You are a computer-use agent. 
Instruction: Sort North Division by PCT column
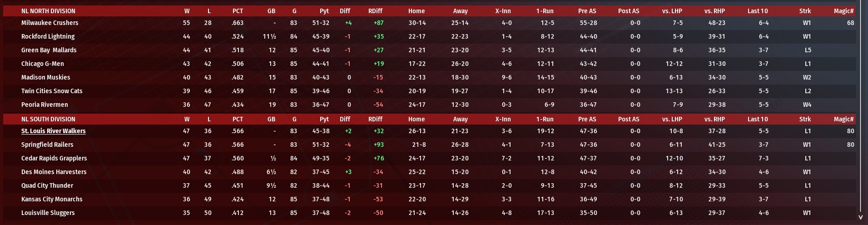tap(238, 11)
